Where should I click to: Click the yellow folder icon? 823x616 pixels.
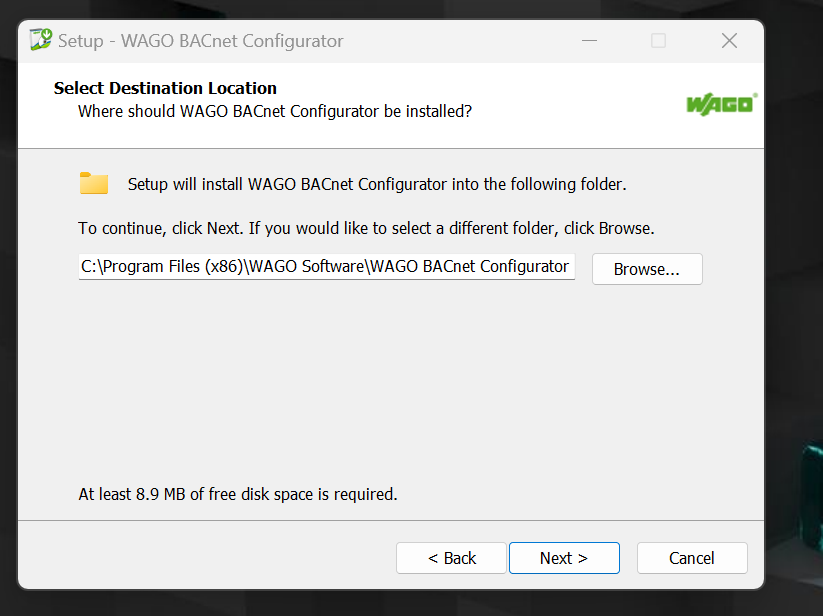tap(94, 183)
